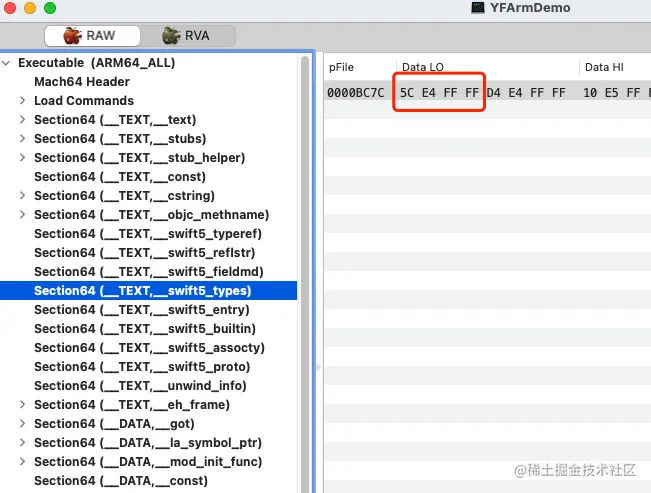Expand Section64 (__TEXT,__stubs)

(x=22, y=139)
